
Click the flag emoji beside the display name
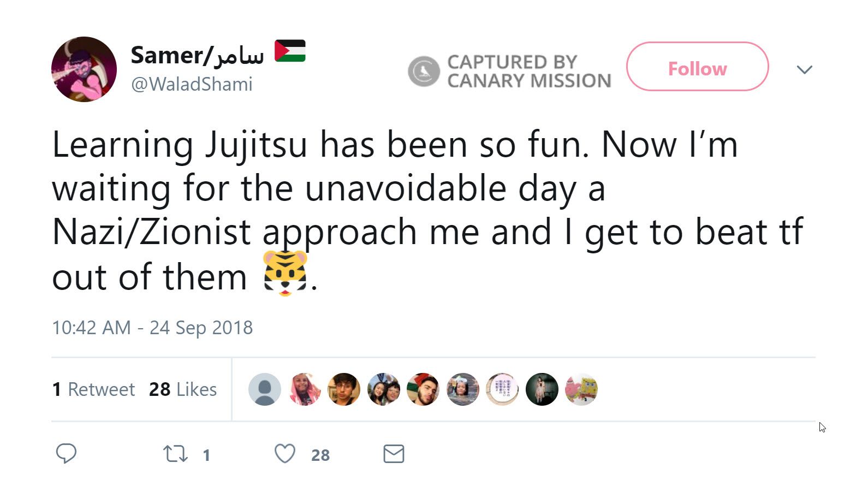(x=290, y=51)
